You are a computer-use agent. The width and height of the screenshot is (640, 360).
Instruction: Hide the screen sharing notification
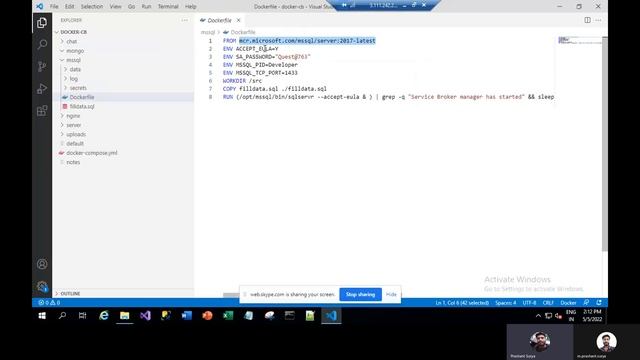pos(391,294)
